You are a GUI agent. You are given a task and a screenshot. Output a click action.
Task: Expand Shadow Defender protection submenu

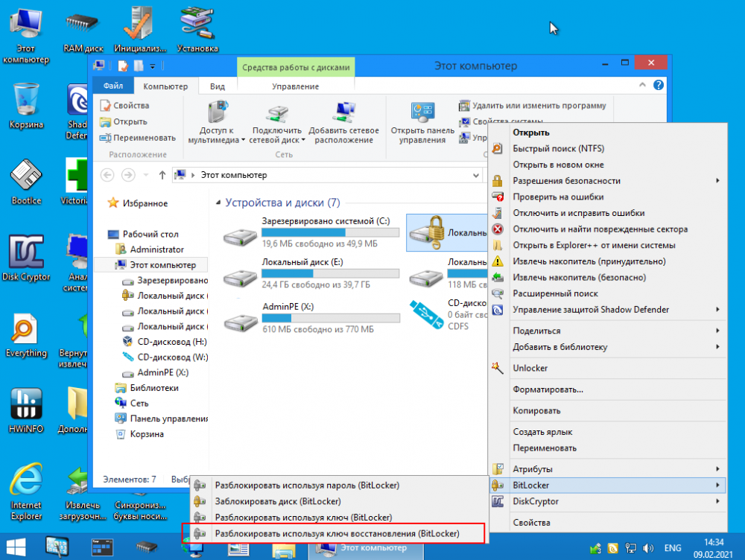[x=607, y=310]
